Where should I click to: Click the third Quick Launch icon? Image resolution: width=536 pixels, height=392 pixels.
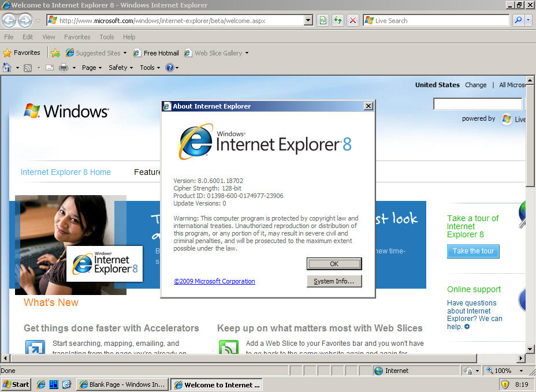[x=66, y=384]
